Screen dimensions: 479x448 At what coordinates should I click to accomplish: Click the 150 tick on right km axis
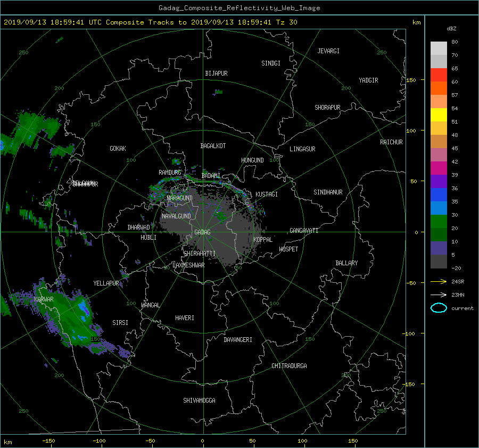click(411, 80)
